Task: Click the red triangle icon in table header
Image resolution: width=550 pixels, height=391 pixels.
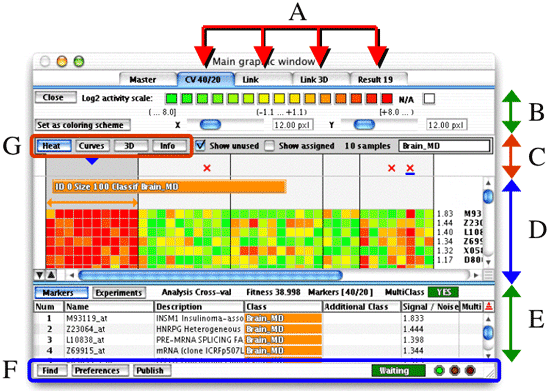Action: 489,306
